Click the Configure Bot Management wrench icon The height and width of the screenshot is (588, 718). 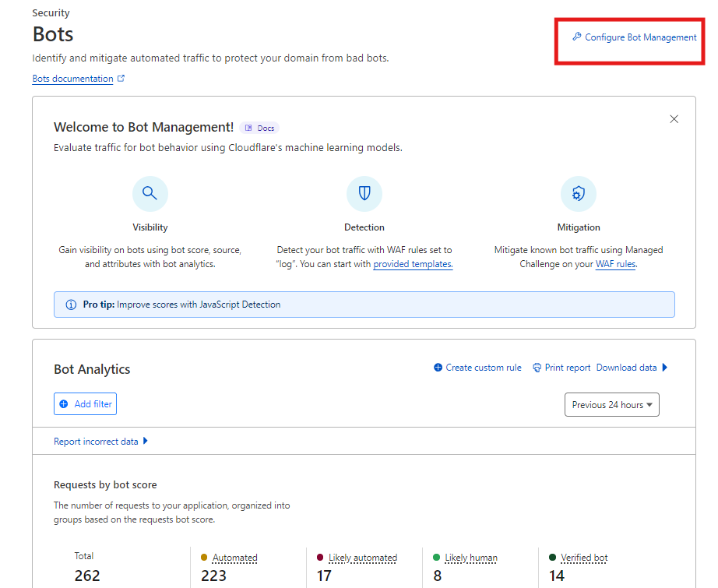tap(577, 37)
